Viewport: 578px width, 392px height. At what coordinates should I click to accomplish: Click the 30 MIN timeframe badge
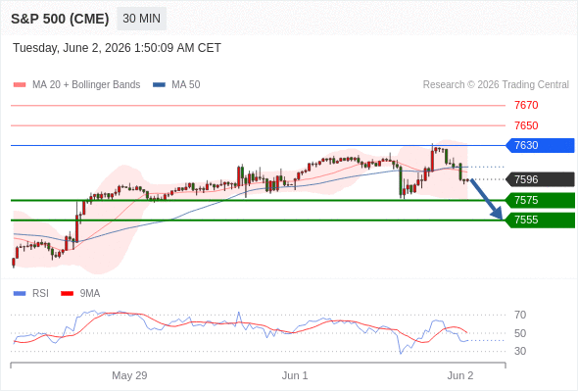point(141,19)
